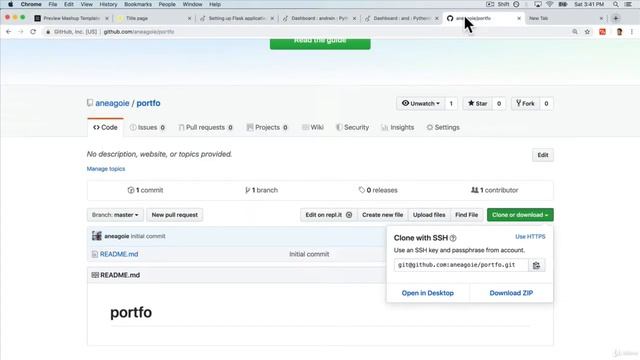The image size is (640, 360).
Task: Click the browser forward arrow
Action: pos(21,32)
